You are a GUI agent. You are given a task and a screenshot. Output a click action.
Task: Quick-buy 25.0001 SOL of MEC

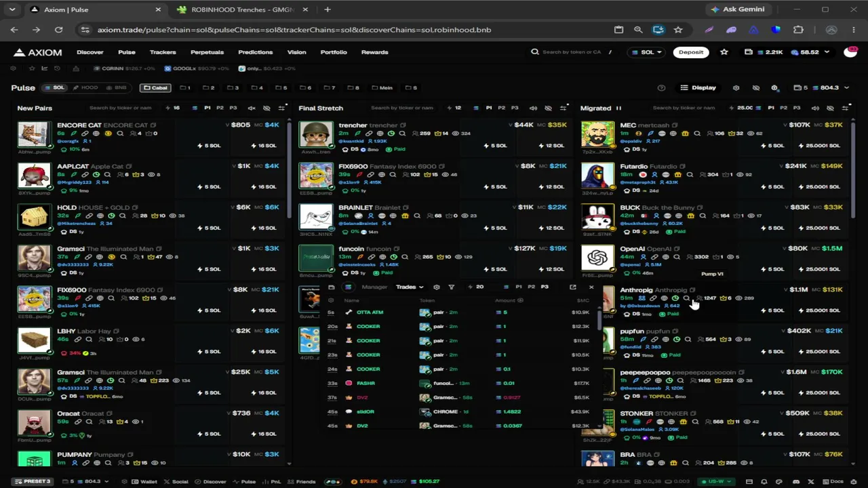[x=821, y=146]
